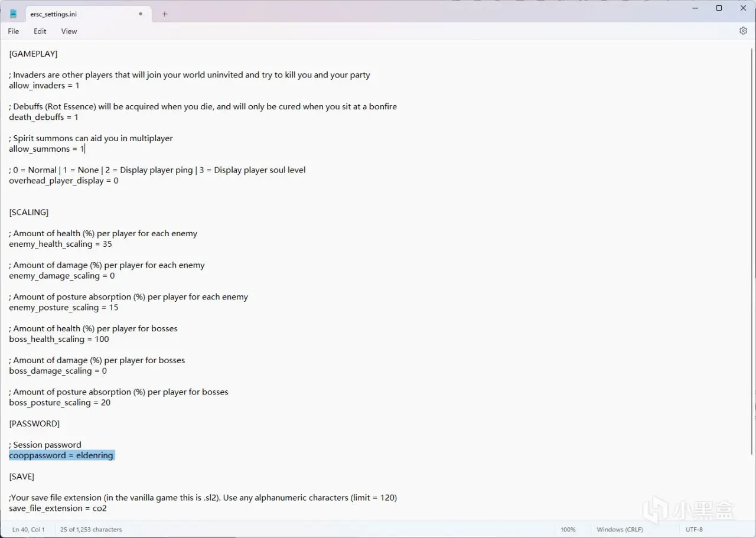756x538 pixels.
Task: Close the Notepad window
Action: 743,8
